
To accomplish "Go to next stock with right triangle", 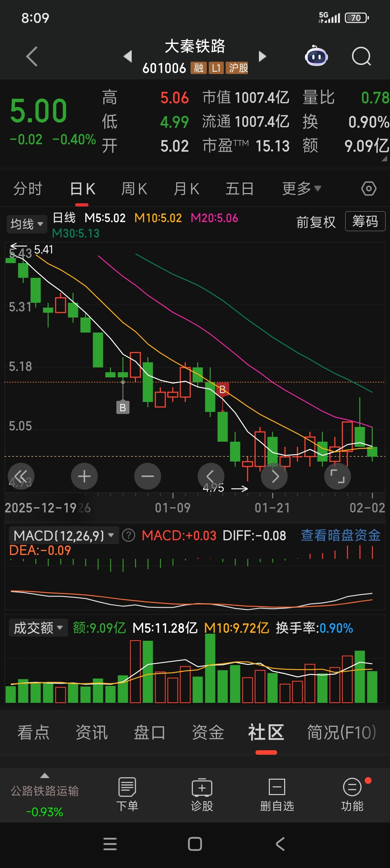I will pos(262,56).
